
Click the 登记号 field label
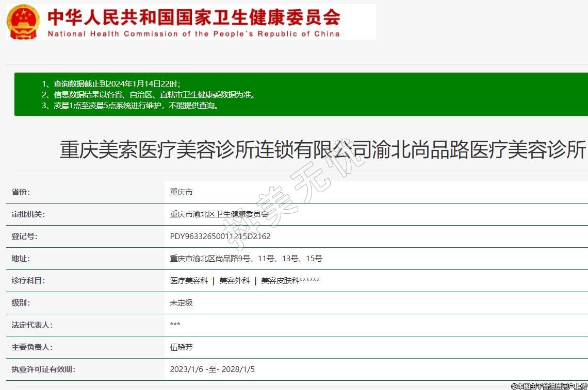click(x=24, y=236)
